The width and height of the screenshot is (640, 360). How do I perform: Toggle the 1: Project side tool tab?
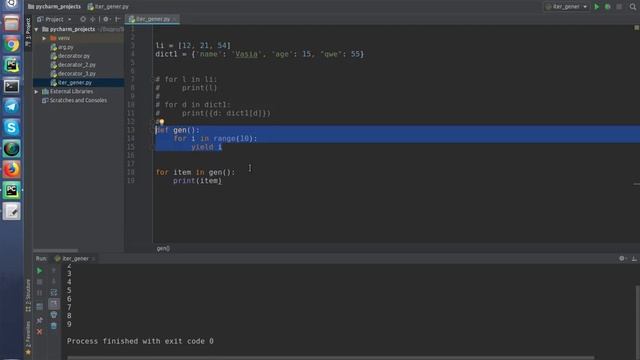point(28,33)
